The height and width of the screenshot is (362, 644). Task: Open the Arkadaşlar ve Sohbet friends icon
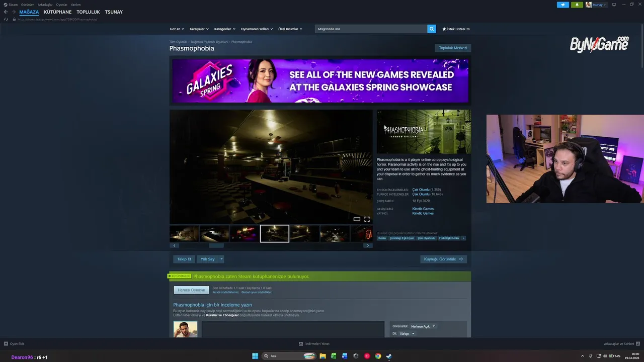click(x=638, y=344)
